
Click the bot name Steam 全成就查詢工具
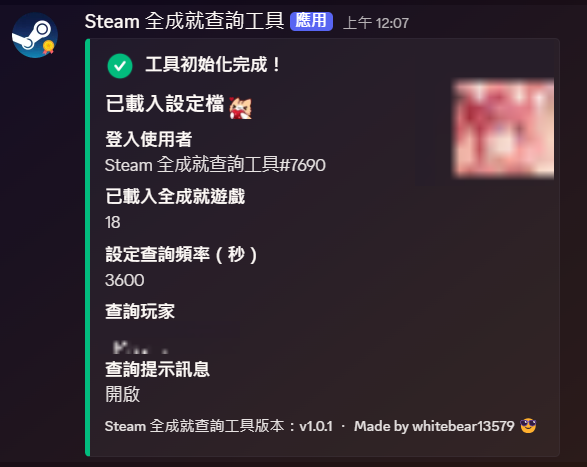coord(184,21)
